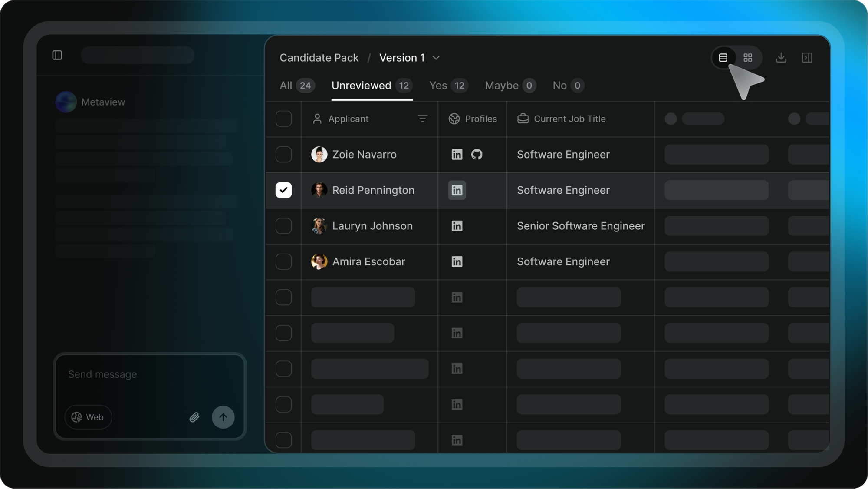Click Amira Escobar's avatar photo
Screen dimensions: 868x489
point(319,261)
